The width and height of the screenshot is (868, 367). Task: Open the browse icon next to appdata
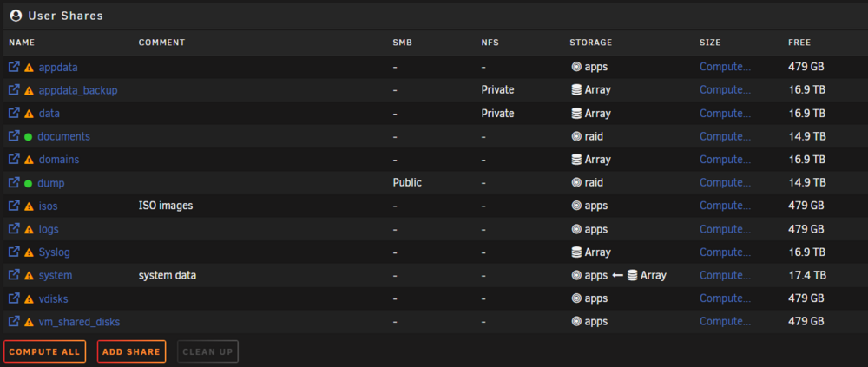(15, 67)
